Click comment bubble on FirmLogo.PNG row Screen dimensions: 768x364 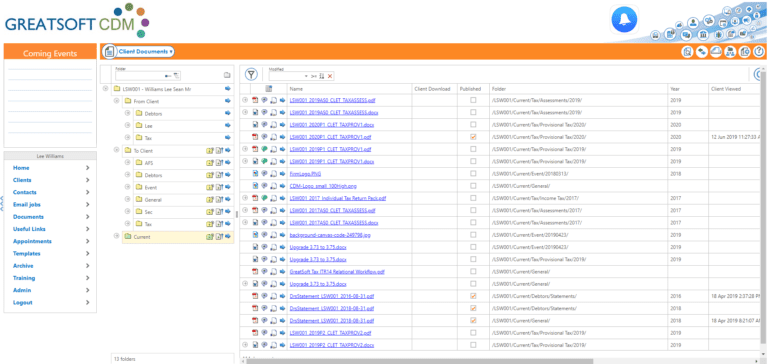(264, 173)
